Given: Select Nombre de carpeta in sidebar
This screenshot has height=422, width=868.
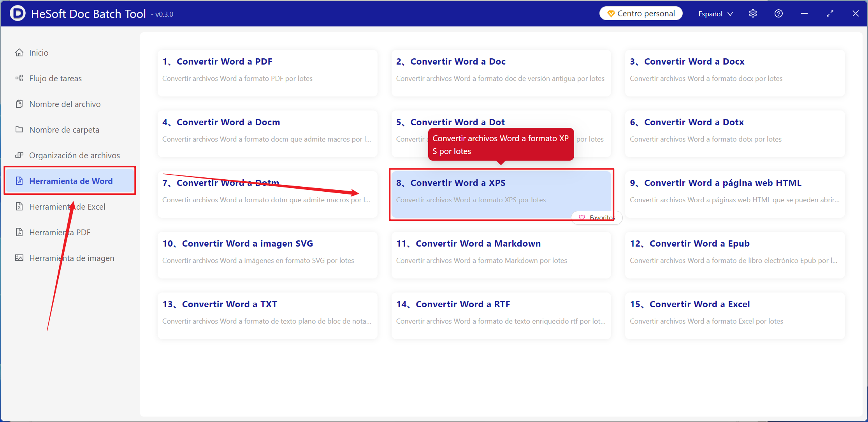Looking at the screenshot, I should 70,130.
